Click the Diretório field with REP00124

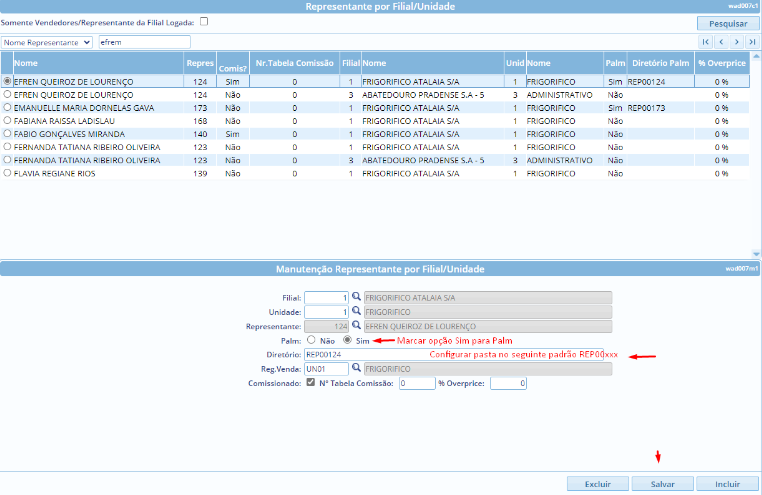(x=454, y=355)
